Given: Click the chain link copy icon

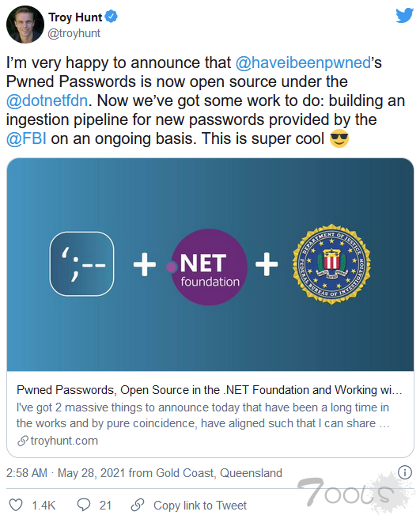Looking at the screenshot, I should coord(138,505).
